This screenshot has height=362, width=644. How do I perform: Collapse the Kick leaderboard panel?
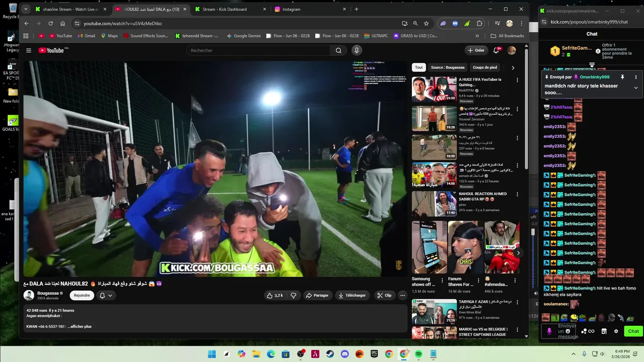592,65
